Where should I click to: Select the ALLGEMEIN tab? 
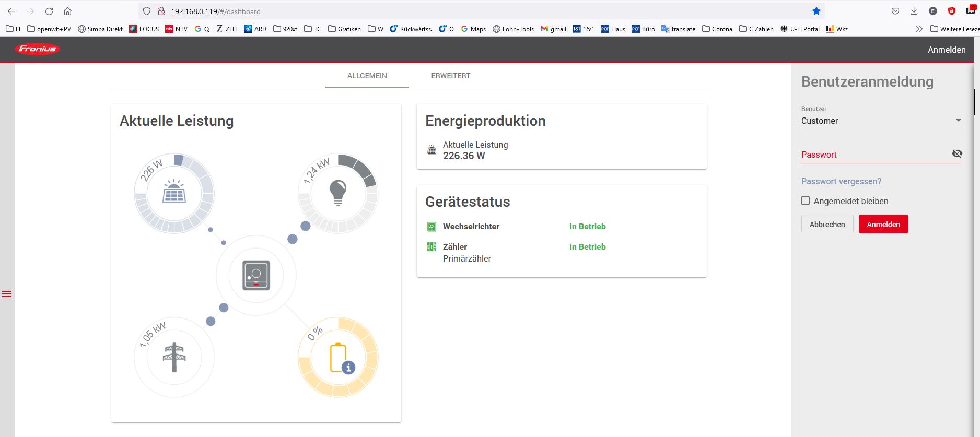[367, 76]
